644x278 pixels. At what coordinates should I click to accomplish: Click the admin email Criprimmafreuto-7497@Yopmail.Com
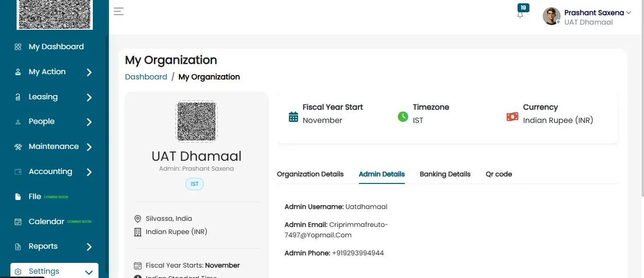[336, 230]
